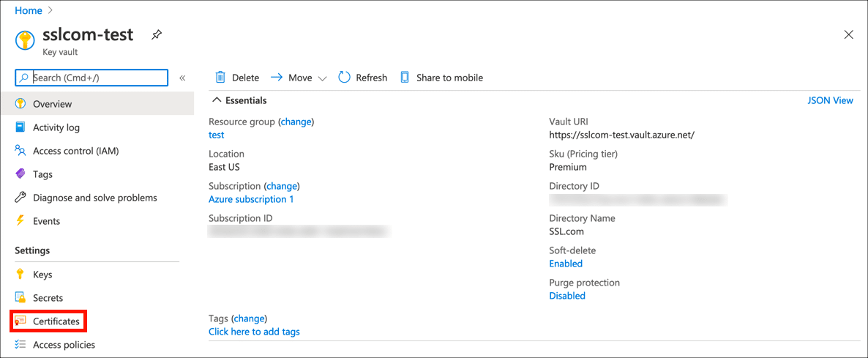The width and height of the screenshot is (868, 358).
Task: Click the Share to mobile icon
Action: pos(405,78)
